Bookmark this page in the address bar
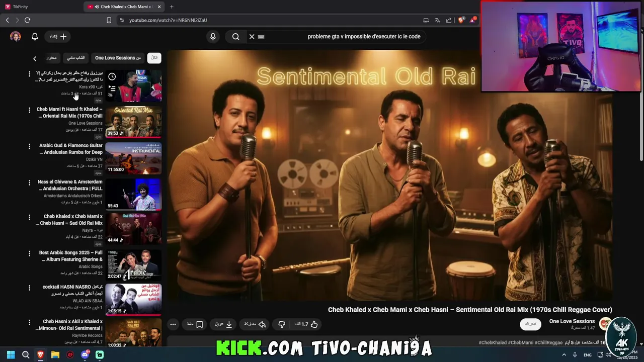The image size is (644, 362). tap(109, 20)
